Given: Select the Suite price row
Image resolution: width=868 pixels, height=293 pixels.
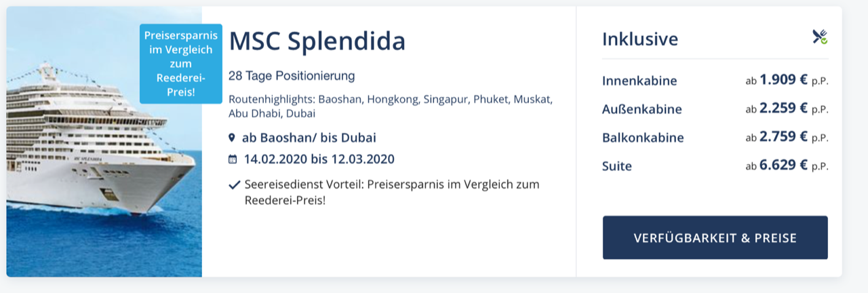Looking at the screenshot, I should (x=715, y=165).
